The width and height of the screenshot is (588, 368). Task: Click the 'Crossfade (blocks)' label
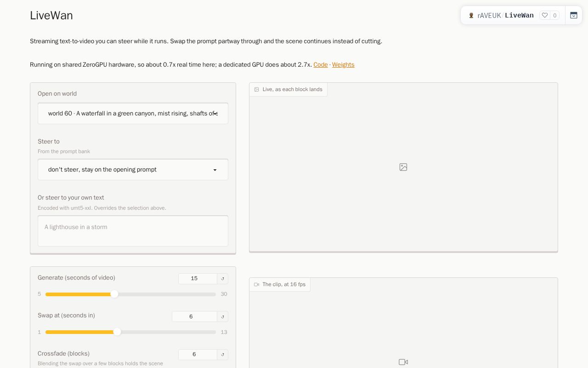pyautogui.click(x=63, y=353)
